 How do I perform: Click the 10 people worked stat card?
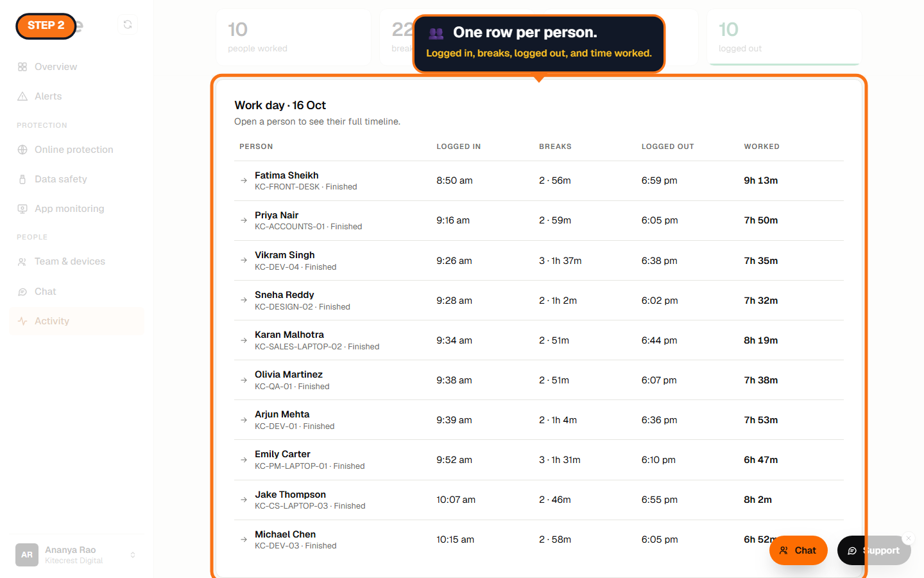click(294, 37)
